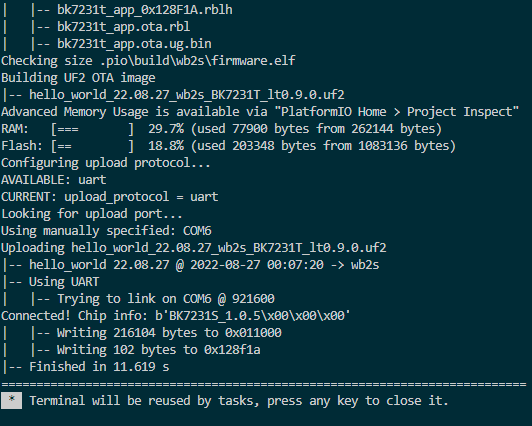
Task: Click the AVAILABLE: uart line
Action: coord(54,180)
